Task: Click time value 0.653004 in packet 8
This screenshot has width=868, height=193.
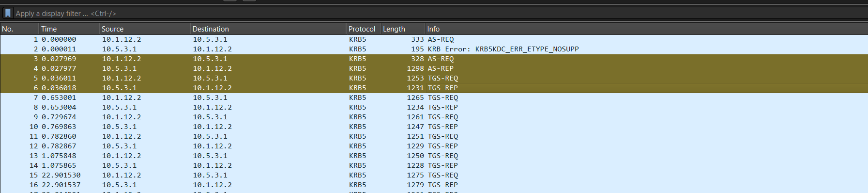Action: (59, 107)
